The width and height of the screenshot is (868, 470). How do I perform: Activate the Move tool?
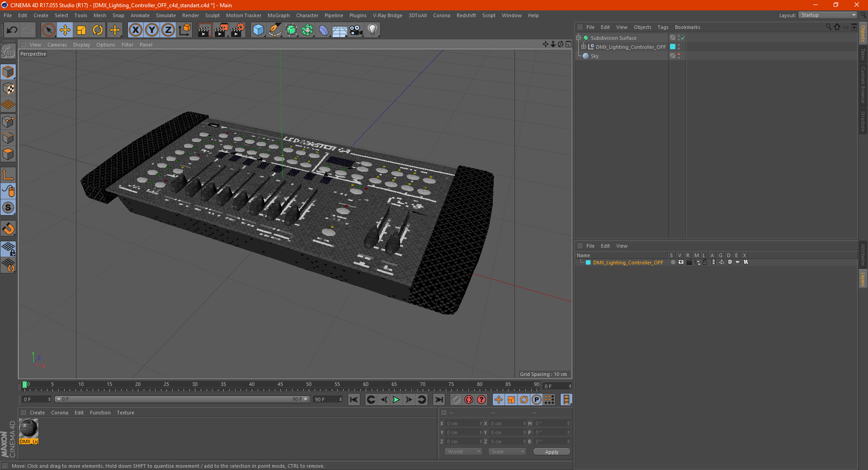coord(65,30)
